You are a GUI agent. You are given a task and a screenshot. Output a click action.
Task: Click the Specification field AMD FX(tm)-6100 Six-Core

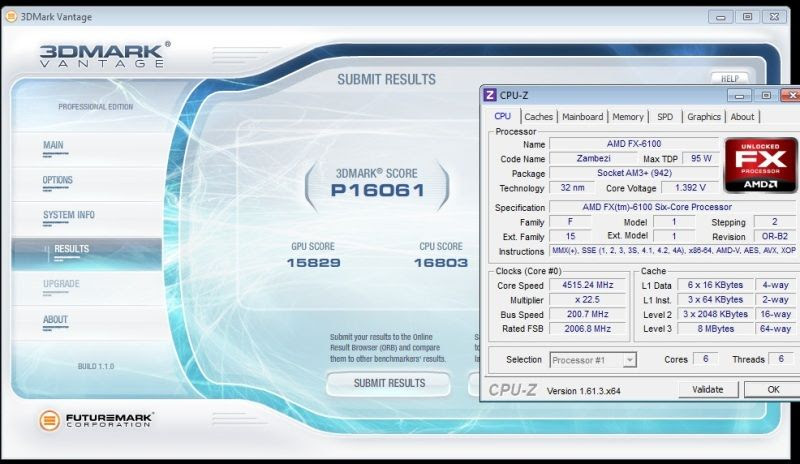coord(672,207)
